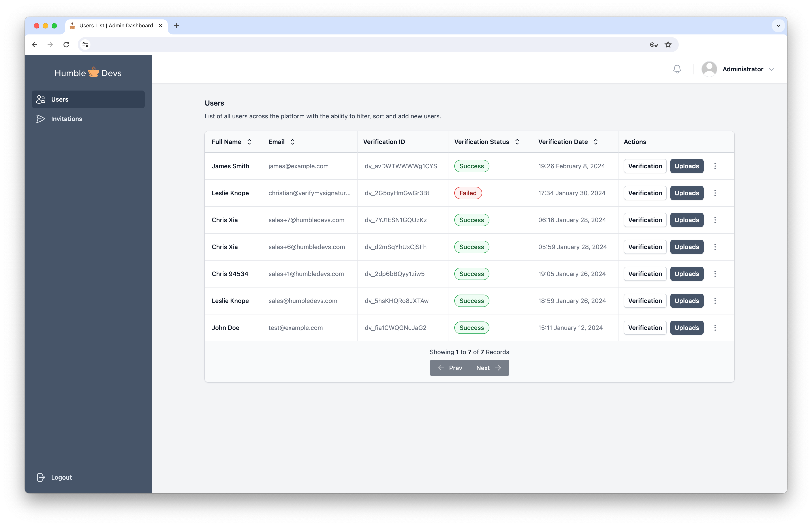Open a new browser tab
812x526 pixels.
click(176, 26)
